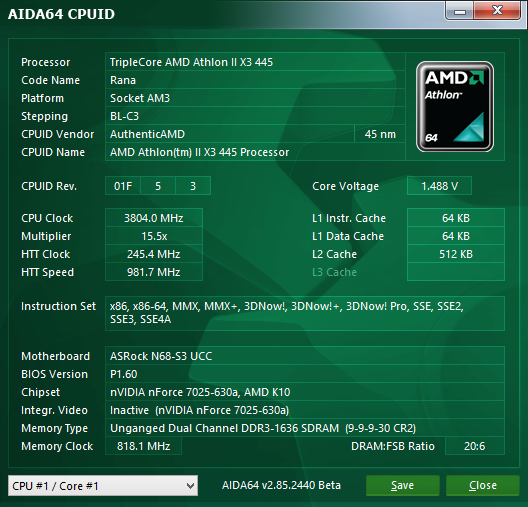
Task: Click the Motherboard ASRock N68-S3 UCC field
Action: tap(305, 356)
